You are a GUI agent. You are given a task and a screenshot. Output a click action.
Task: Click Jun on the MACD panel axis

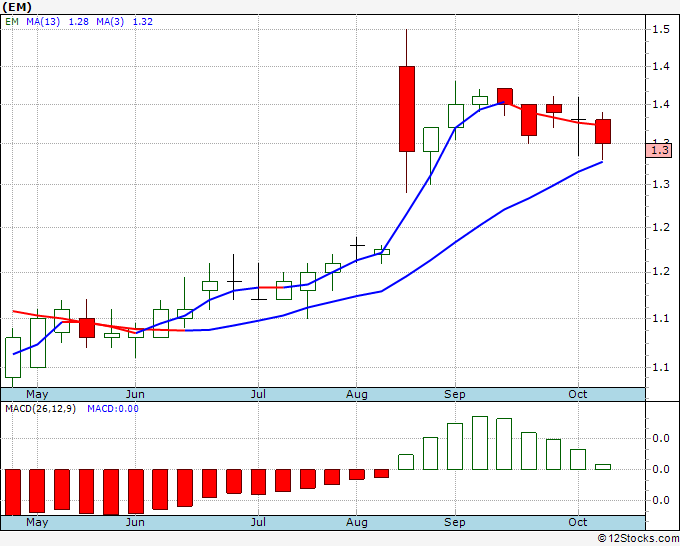pos(135,522)
